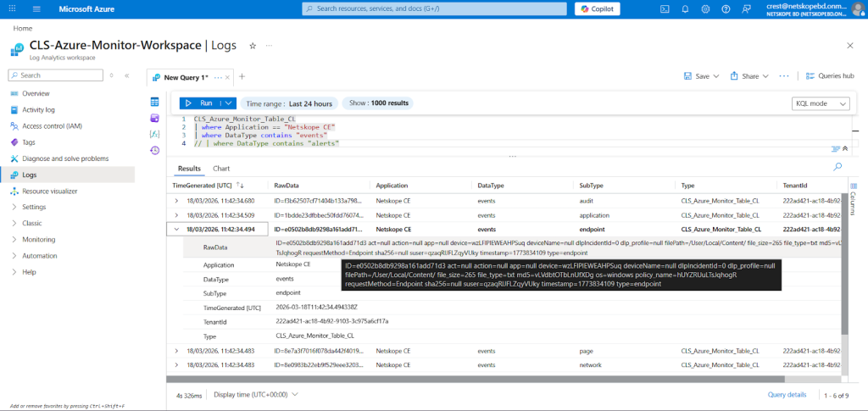The height and width of the screenshot is (411, 868).
Task: Open the Azure portal waffle menu
Action: tap(13, 8)
